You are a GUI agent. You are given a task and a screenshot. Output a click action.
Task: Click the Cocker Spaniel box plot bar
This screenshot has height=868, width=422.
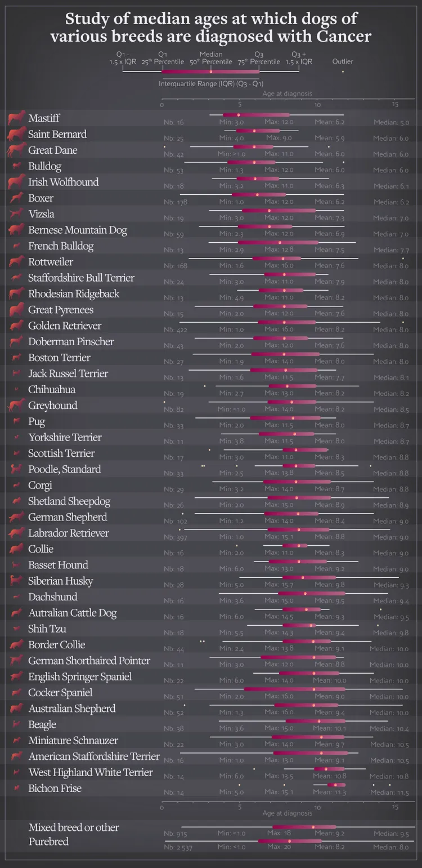(294, 689)
